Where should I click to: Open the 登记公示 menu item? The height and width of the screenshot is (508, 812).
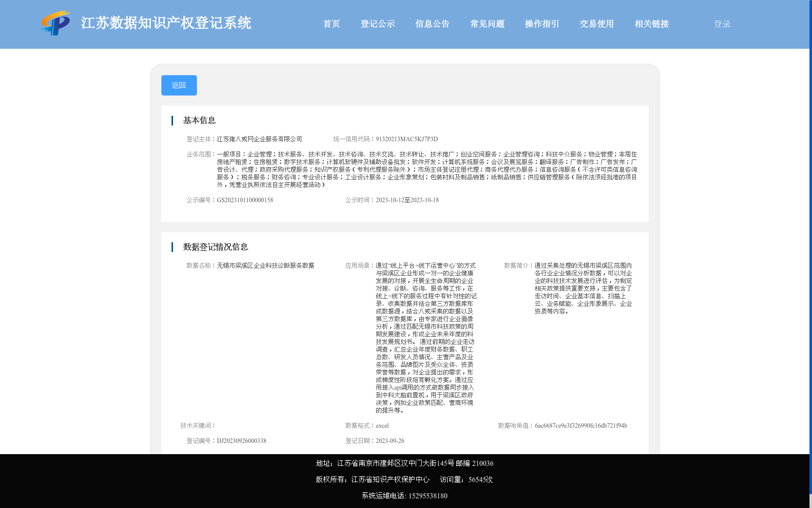(378, 24)
